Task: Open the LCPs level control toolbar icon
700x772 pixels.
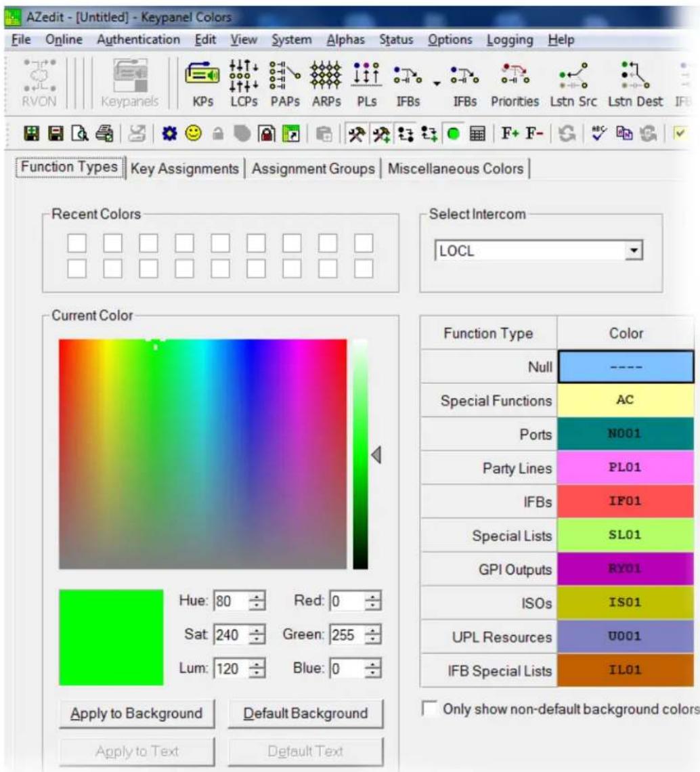Action: coord(244,84)
